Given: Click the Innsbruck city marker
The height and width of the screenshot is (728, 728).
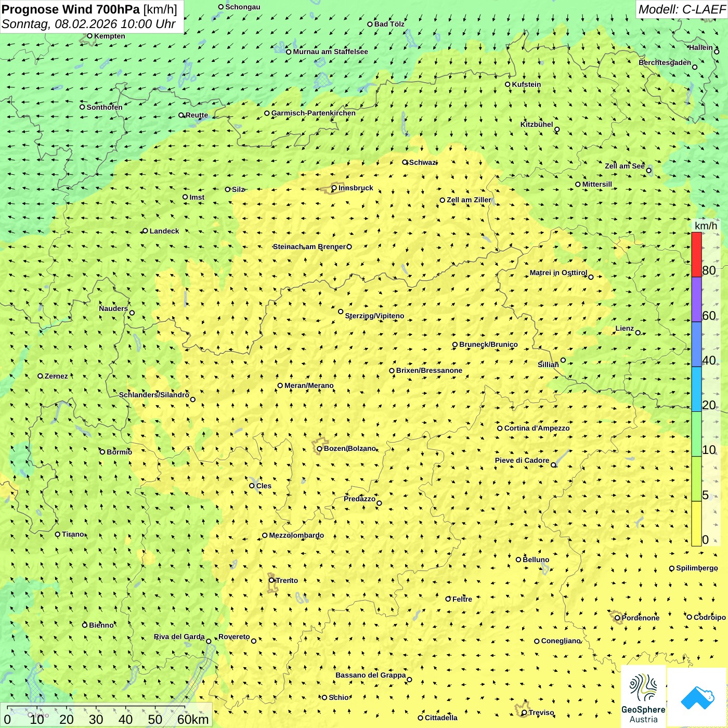Looking at the screenshot, I should pos(334,188).
